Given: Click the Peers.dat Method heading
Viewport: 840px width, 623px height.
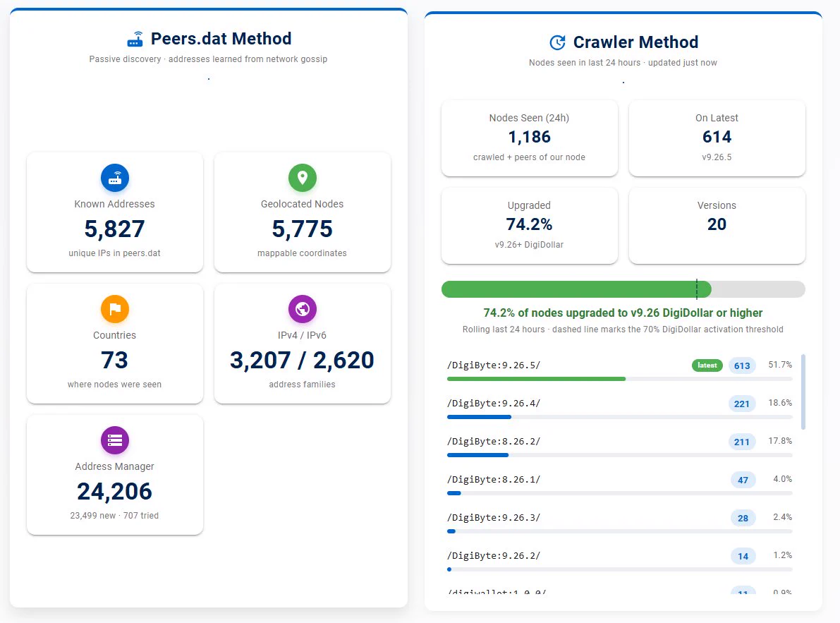Looking at the screenshot, I should click(x=221, y=39).
